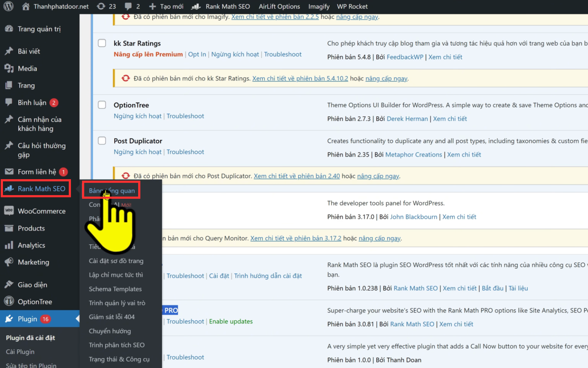Click the Marketing megaphone icon
The width and height of the screenshot is (588, 368).
click(x=9, y=262)
